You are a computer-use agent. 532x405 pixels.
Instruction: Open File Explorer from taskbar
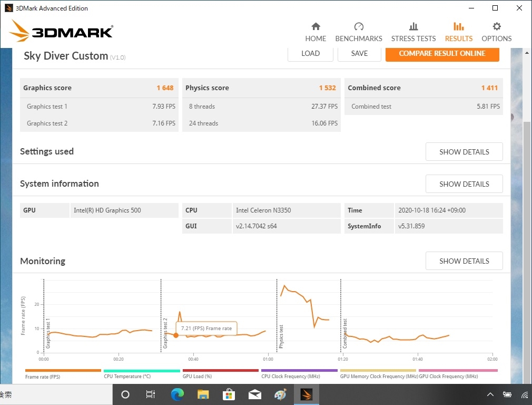[203, 394]
